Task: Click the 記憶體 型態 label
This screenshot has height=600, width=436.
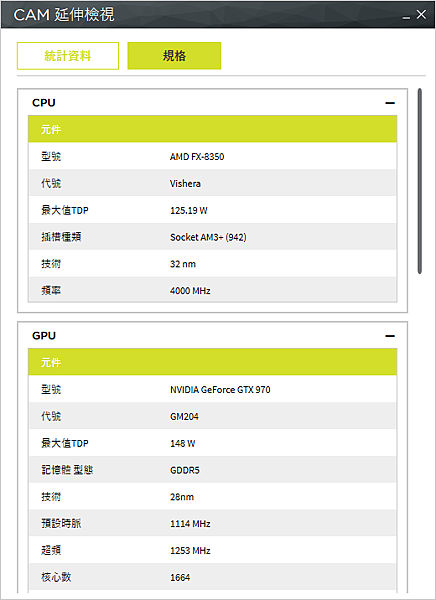Action: 67,470
